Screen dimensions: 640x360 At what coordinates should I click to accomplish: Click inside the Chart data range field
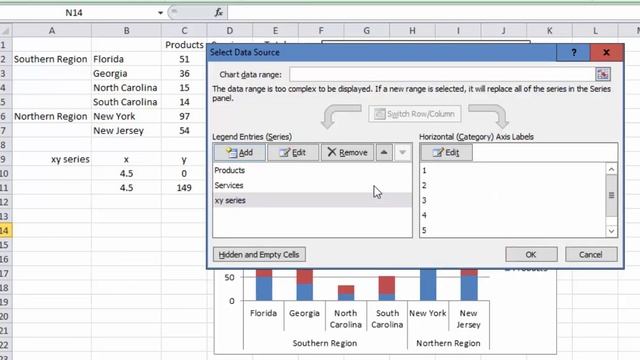(x=442, y=74)
